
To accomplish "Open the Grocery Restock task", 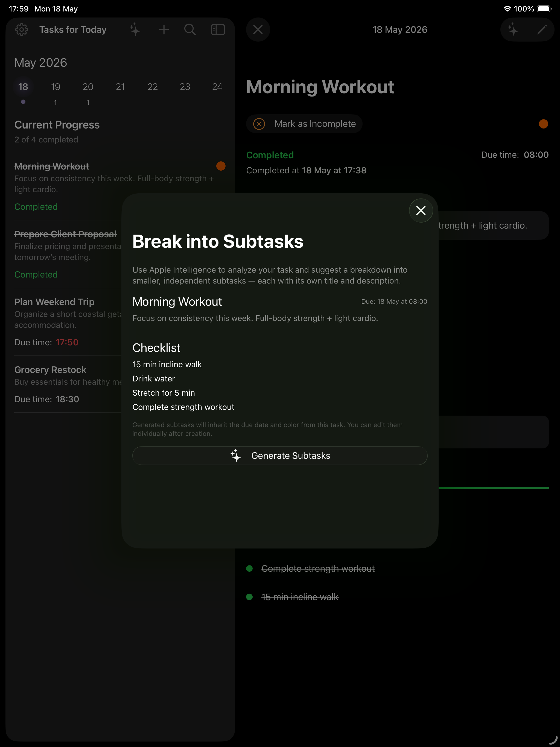I will click(68, 384).
